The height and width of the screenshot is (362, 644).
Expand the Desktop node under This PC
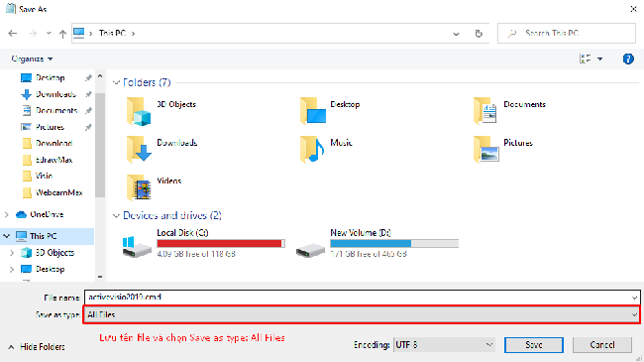12,269
